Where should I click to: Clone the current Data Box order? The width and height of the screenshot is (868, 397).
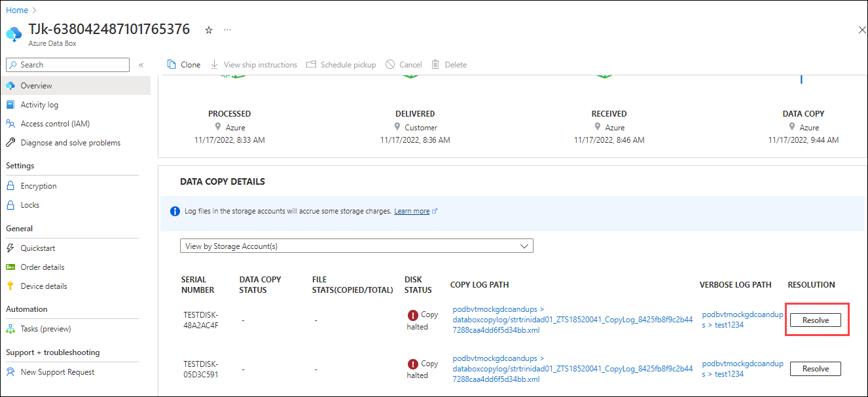tap(183, 64)
